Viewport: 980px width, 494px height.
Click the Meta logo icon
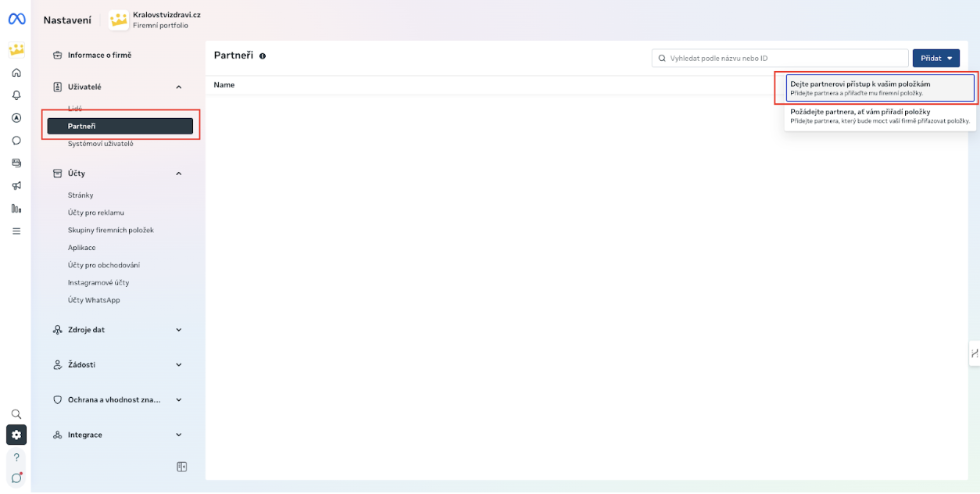pos(16,19)
